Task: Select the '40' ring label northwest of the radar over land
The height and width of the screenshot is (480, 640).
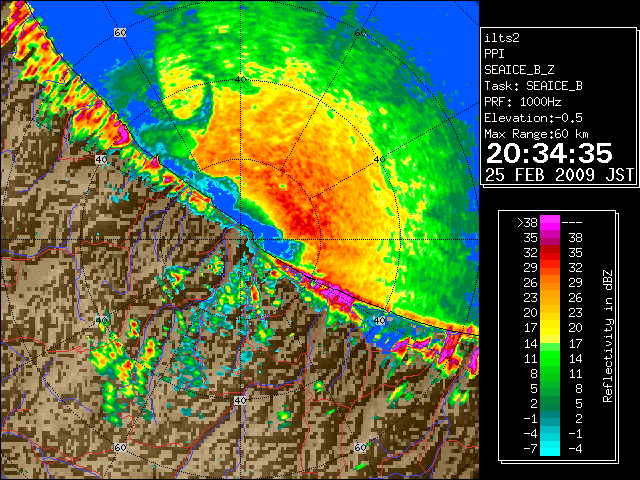Action: click(x=101, y=160)
